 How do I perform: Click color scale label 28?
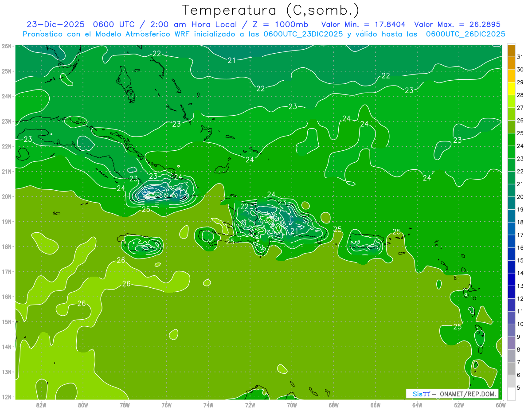(520, 95)
